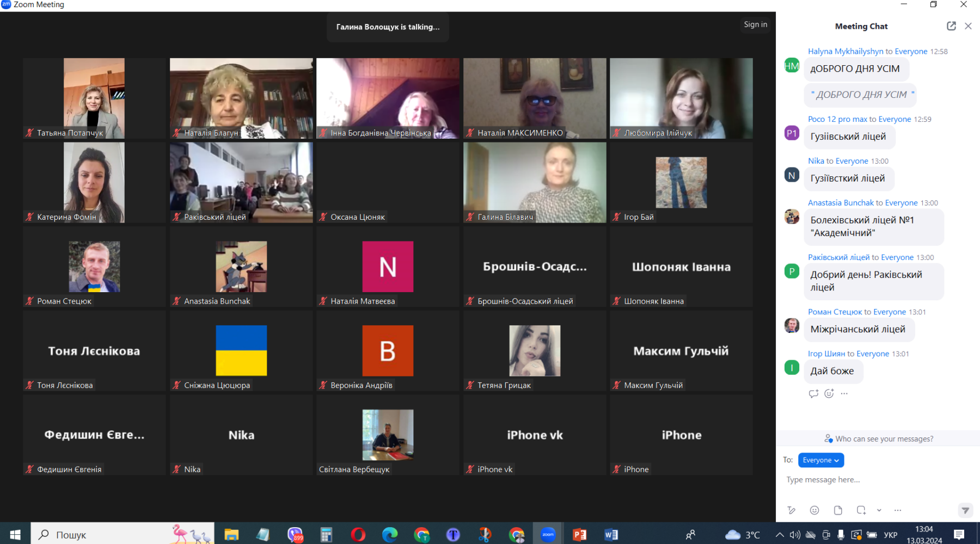Open more options under the last chat message

pos(844,393)
